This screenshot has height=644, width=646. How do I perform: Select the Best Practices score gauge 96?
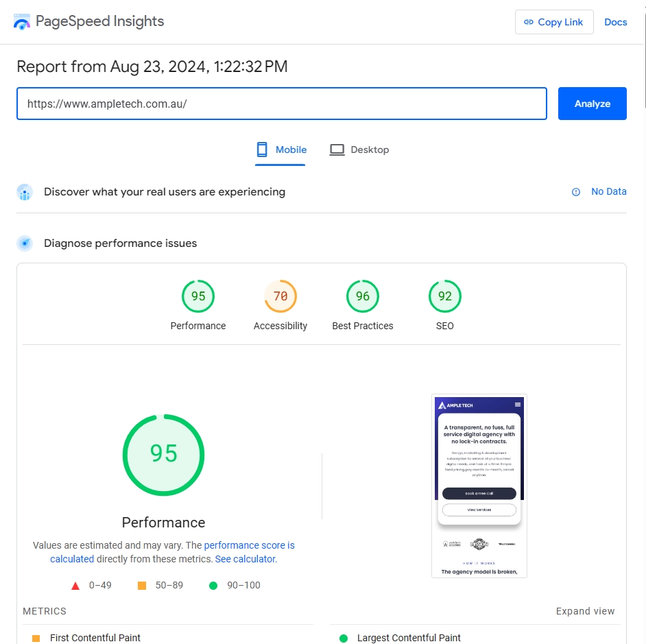click(363, 296)
